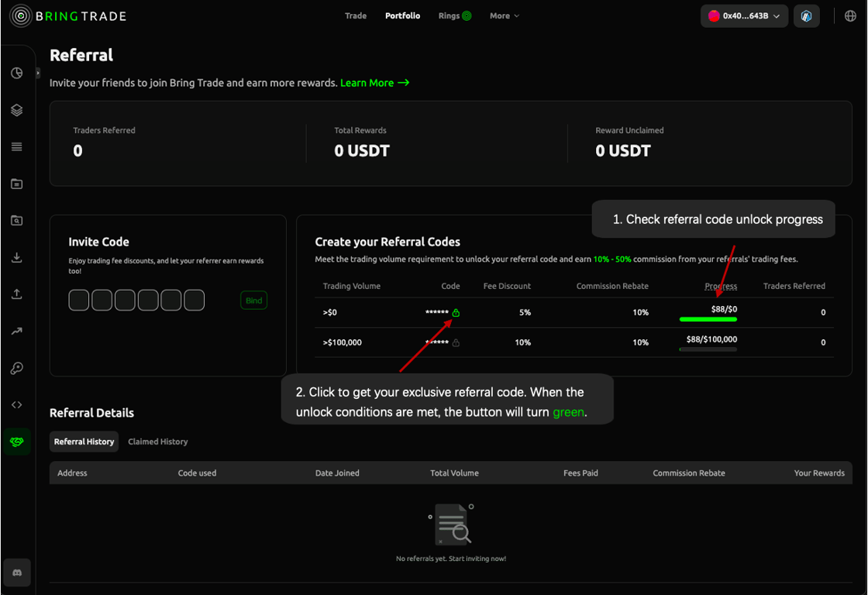Click the Bind button
The height and width of the screenshot is (595, 868).
(x=253, y=301)
